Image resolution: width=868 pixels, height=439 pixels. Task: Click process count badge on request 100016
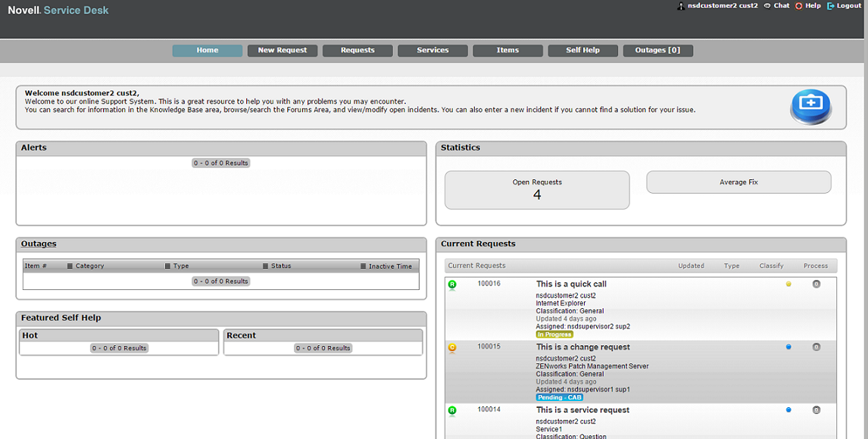pyautogui.click(x=816, y=284)
